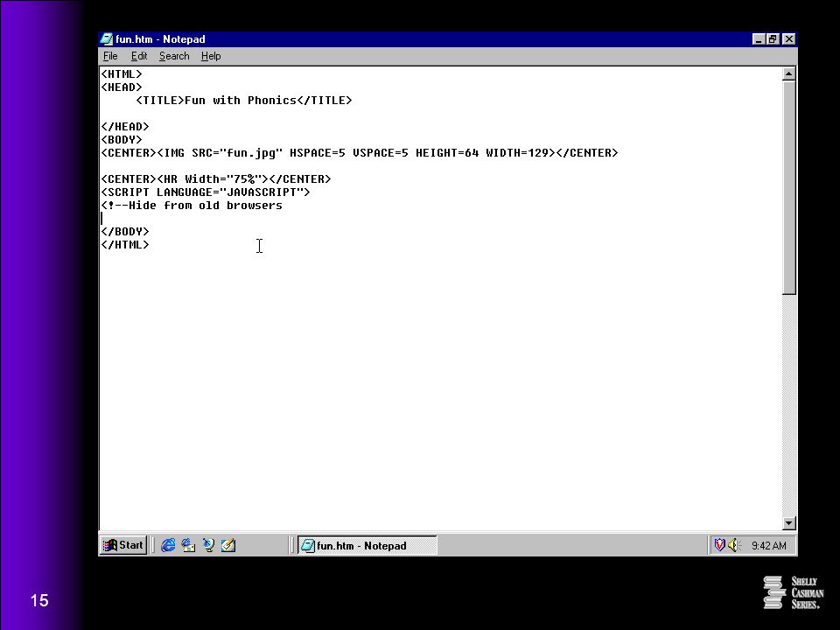
Task: Launch Outlook Express from Quick Launch
Action: click(x=188, y=545)
